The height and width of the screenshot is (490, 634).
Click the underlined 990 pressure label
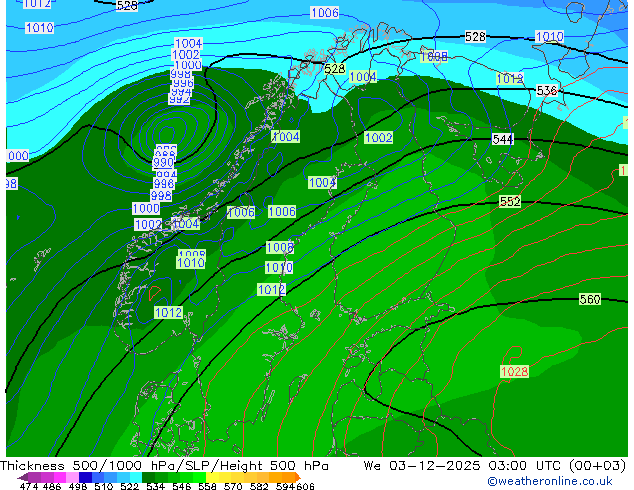163,163
